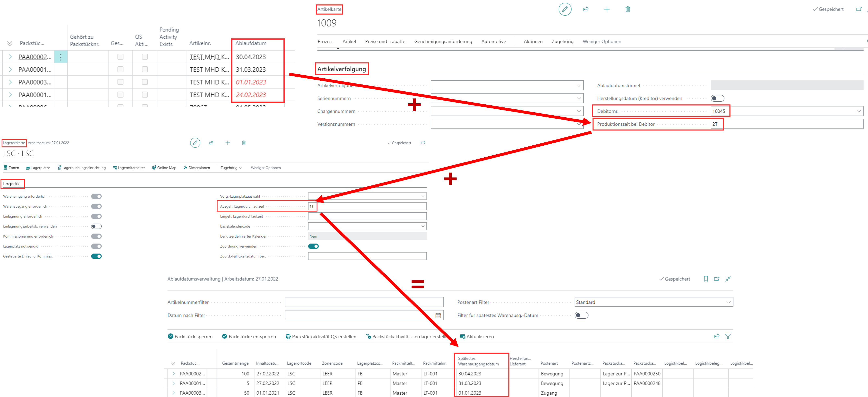
Task: Click the filter funnel icon above the list
Action: [728, 336]
